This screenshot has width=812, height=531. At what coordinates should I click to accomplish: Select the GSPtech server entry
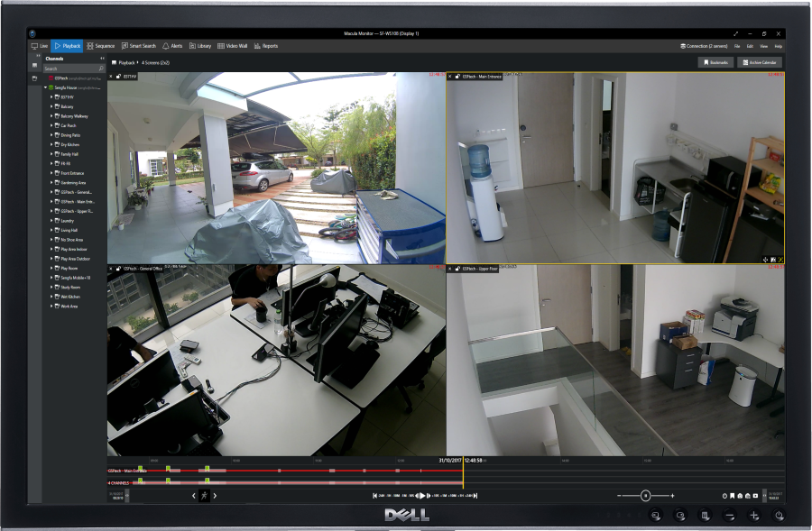[74, 78]
